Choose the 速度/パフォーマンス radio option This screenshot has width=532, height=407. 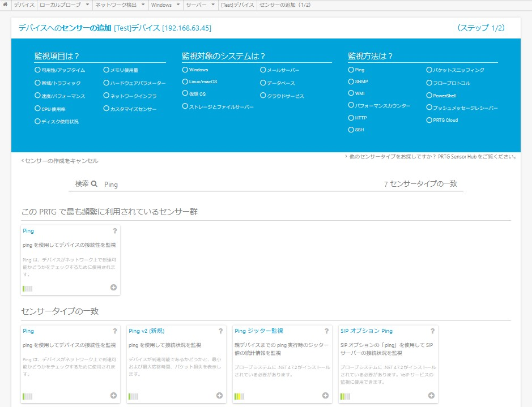point(37,96)
